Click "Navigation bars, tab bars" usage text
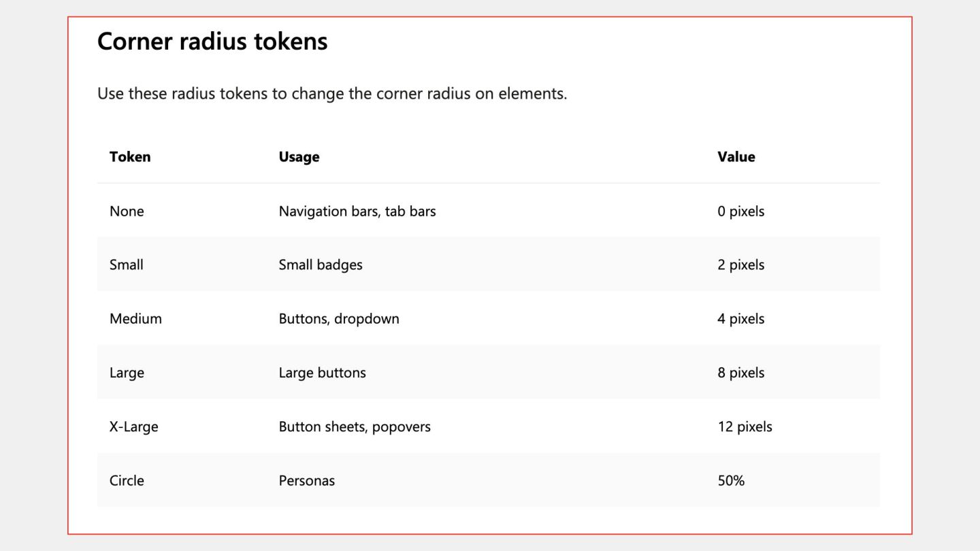Image resolution: width=980 pixels, height=551 pixels. point(357,211)
